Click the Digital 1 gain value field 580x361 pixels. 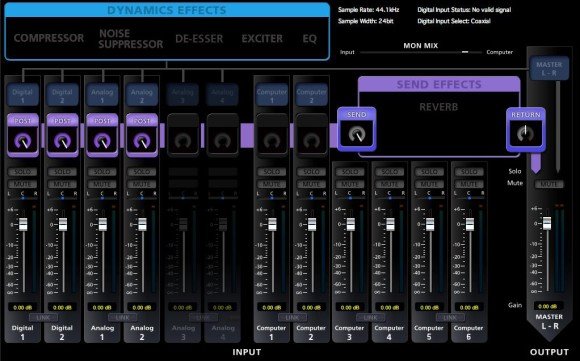coord(23,307)
